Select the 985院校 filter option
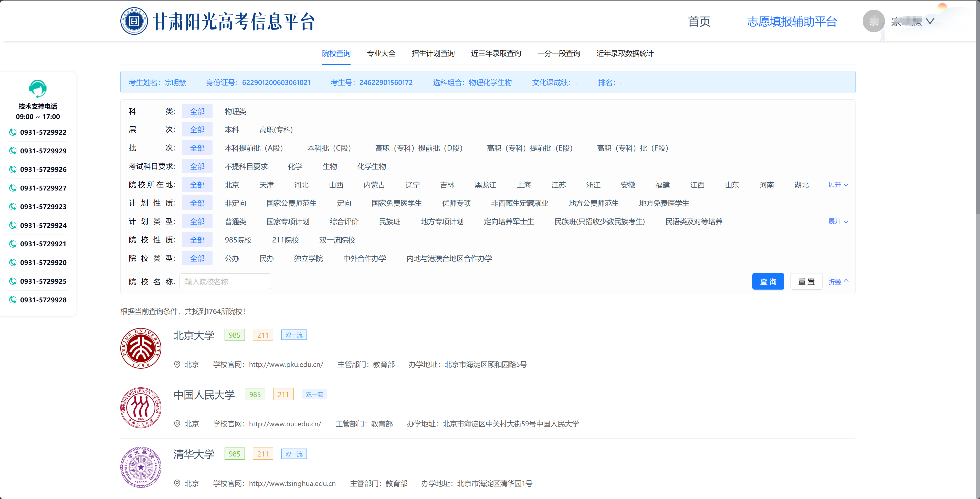 pyautogui.click(x=238, y=240)
